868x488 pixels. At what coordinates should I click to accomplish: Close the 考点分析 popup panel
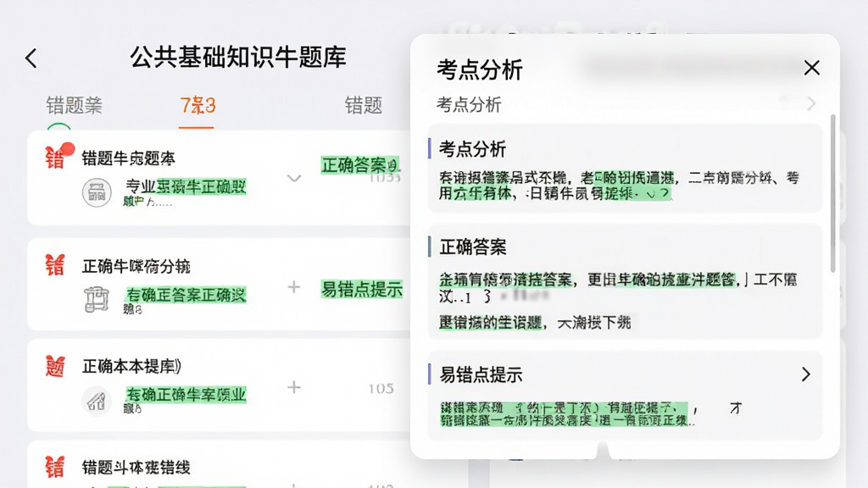click(811, 68)
